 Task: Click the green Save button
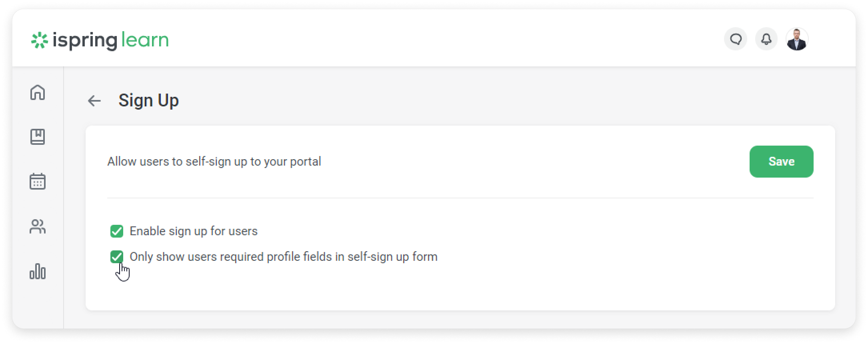[781, 162]
